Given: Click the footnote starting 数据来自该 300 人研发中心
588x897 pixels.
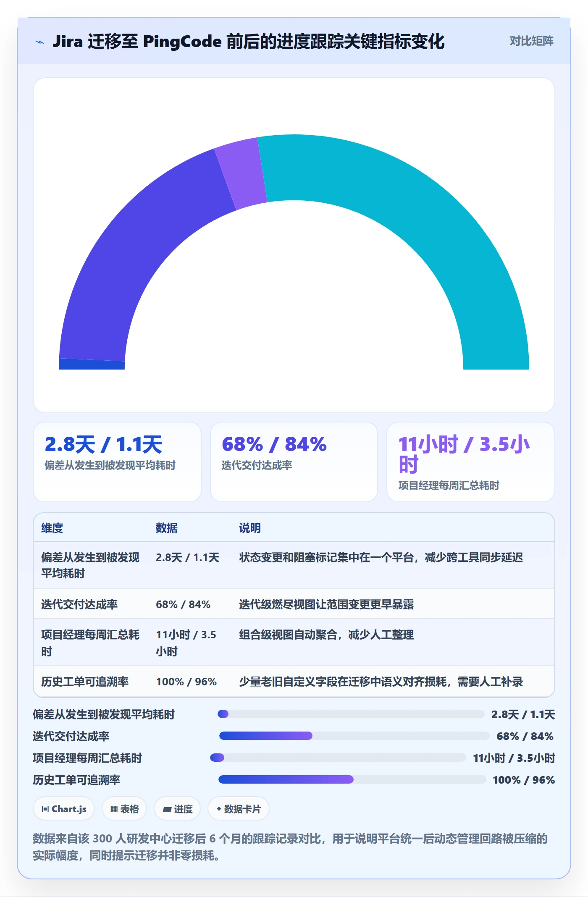Looking at the screenshot, I should point(290,847).
